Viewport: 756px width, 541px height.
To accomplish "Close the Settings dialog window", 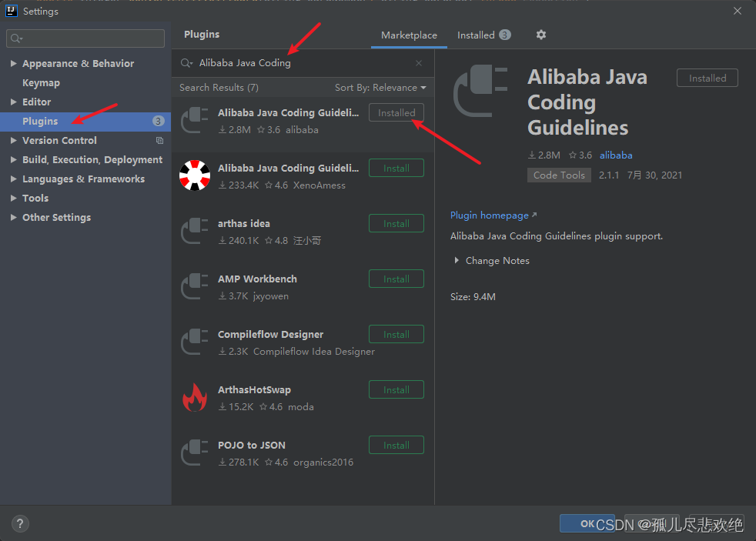I will [738, 11].
